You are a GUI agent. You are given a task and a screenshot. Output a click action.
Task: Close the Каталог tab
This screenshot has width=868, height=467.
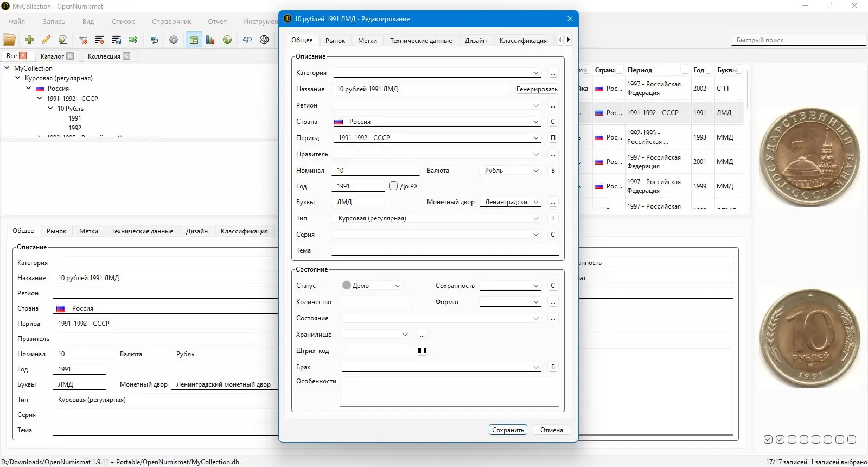[70, 56]
